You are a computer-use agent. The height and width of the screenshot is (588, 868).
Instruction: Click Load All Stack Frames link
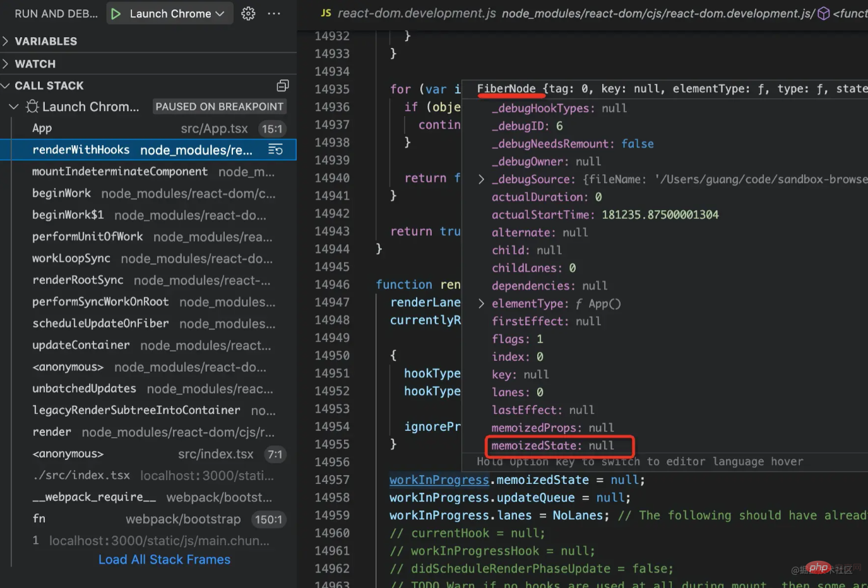164,560
